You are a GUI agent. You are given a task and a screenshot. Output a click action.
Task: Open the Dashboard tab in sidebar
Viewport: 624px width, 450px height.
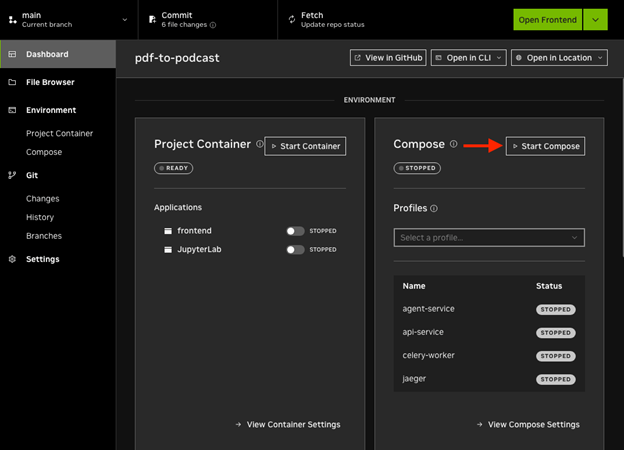[x=58, y=54]
